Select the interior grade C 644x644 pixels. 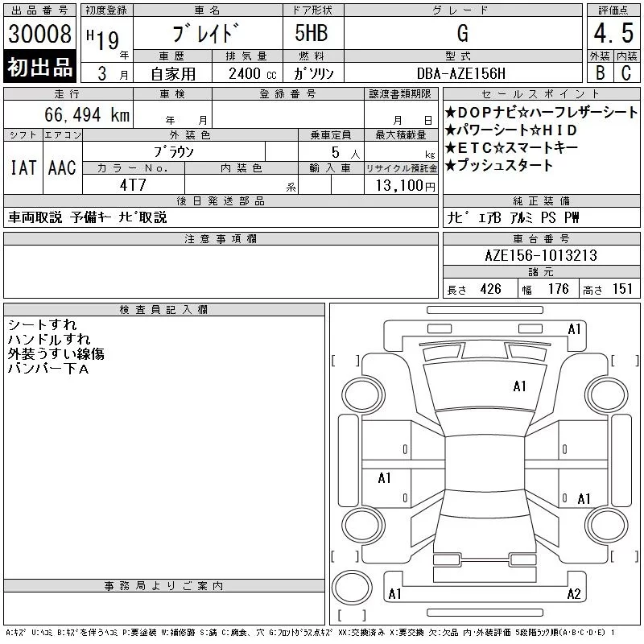coord(626,72)
